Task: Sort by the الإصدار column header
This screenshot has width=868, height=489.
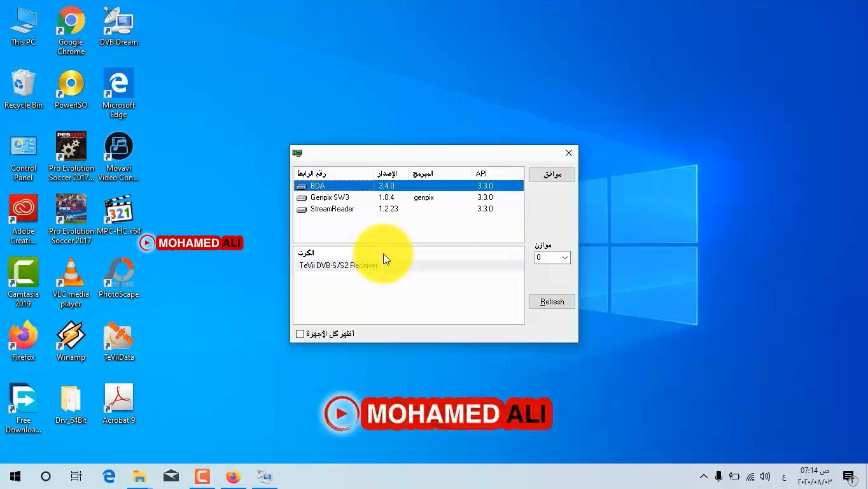Action: 390,174
